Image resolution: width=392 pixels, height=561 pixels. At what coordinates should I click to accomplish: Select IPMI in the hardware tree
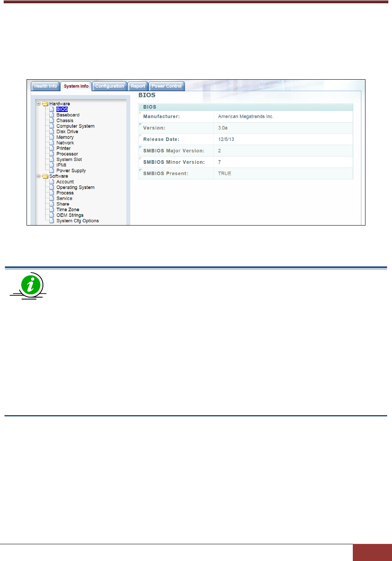coord(61,165)
